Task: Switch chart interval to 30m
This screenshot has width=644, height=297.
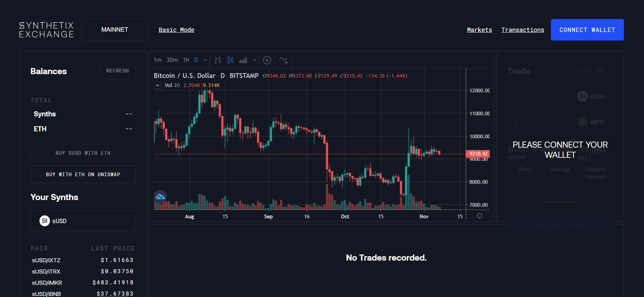Action: pos(172,60)
